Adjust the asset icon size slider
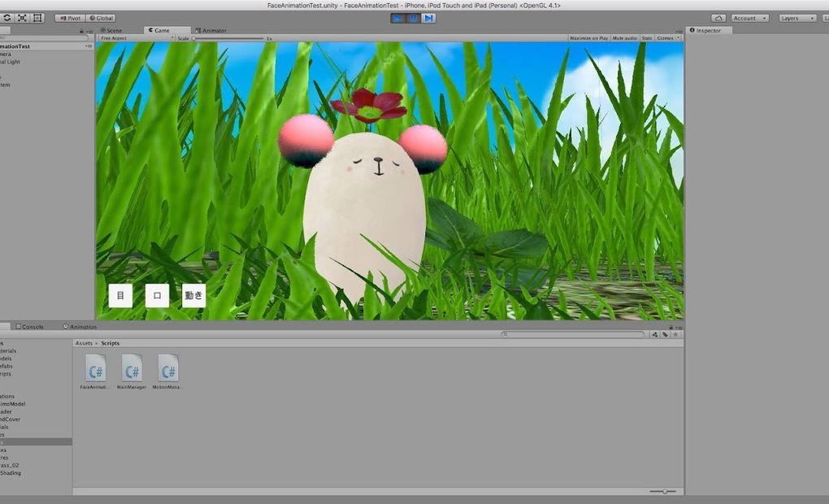 point(663,491)
